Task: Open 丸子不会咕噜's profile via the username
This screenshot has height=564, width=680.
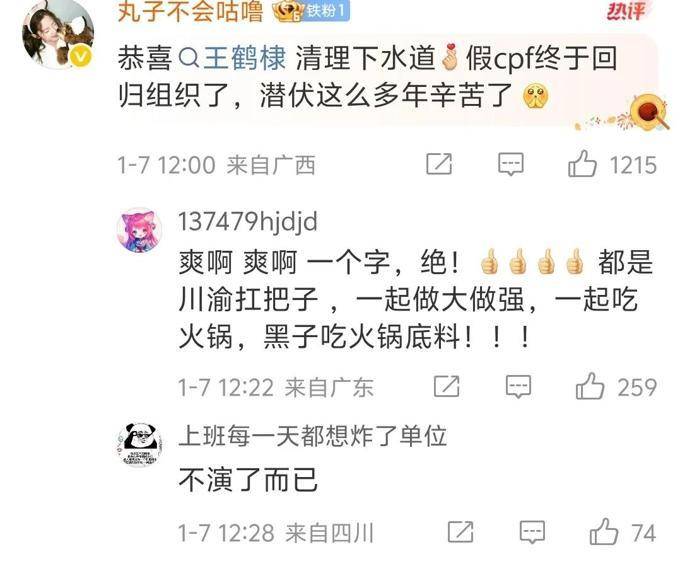Action: pyautogui.click(x=190, y=11)
